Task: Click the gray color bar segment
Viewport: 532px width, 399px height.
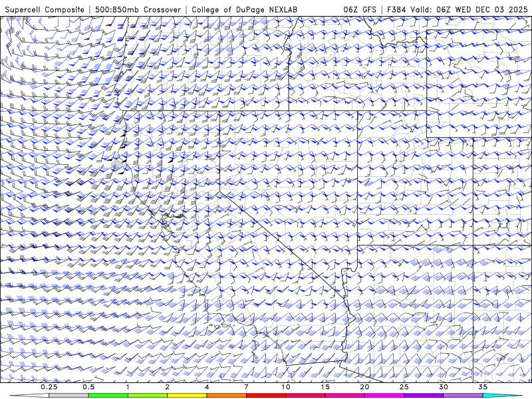Action: pos(69,396)
